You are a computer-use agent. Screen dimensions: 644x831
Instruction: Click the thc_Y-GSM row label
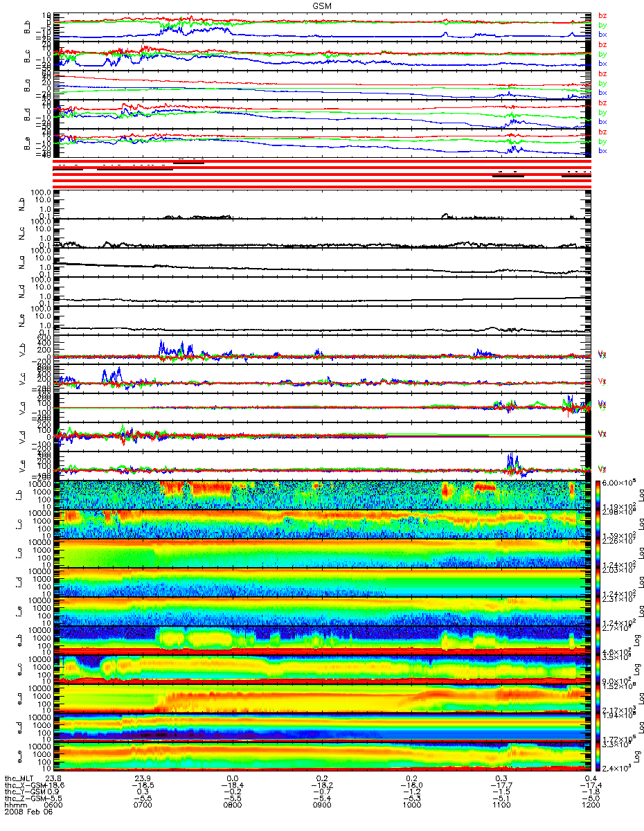24,792
